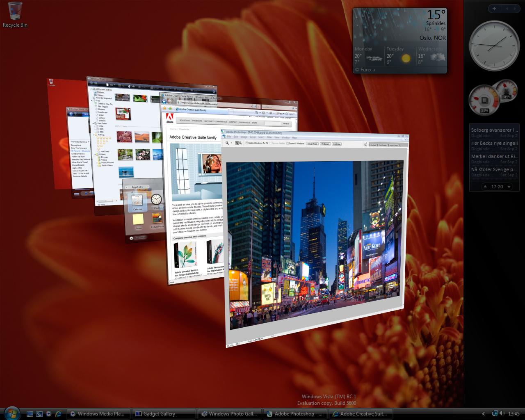Open the Recycle Bin desktop icon
Image resolution: width=525 pixels, height=420 pixels.
tap(15, 14)
